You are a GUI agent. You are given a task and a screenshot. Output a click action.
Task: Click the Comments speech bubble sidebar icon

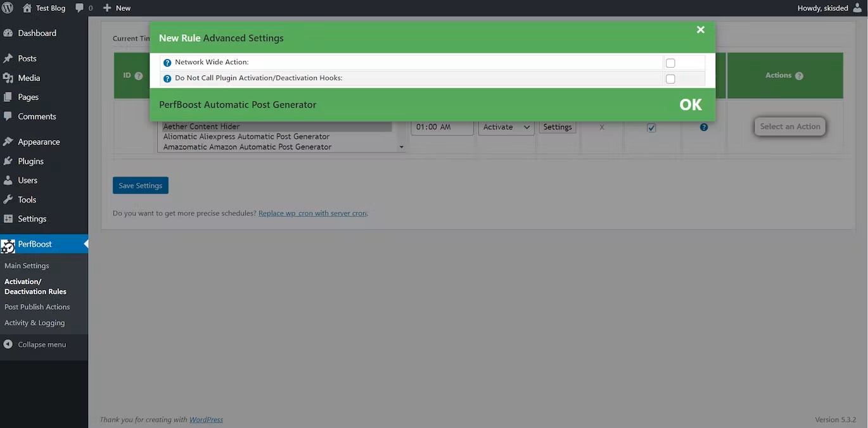tap(8, 116)
